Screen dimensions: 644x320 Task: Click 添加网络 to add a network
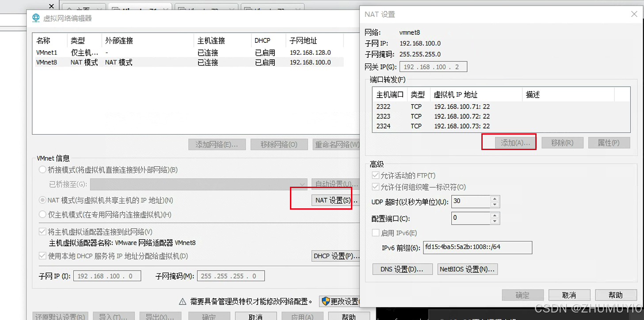point(217,144)
